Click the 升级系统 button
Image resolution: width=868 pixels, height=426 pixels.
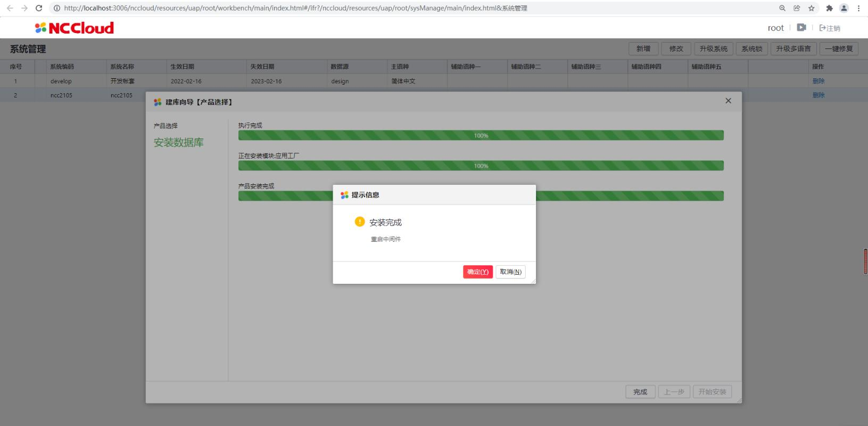(714, 48)
